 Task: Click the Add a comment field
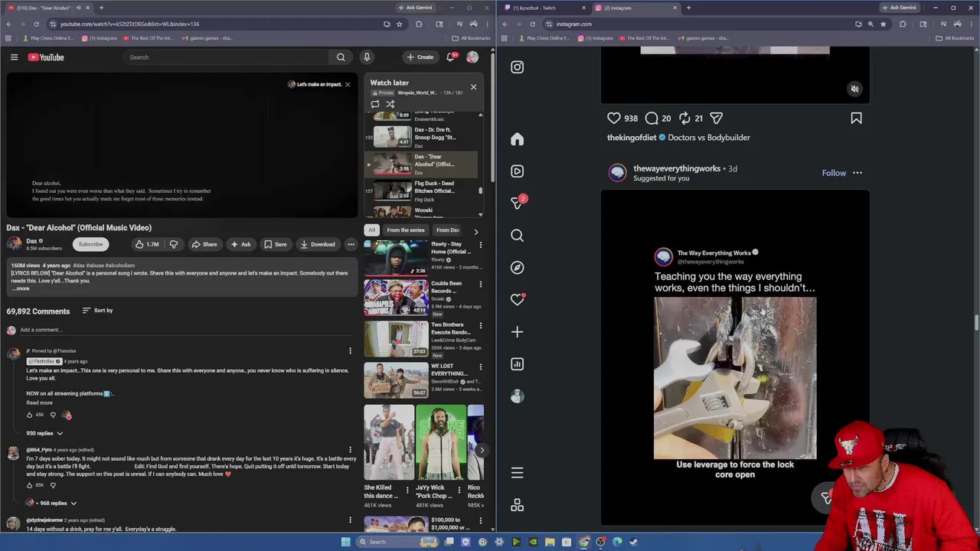tap(188, 330)
